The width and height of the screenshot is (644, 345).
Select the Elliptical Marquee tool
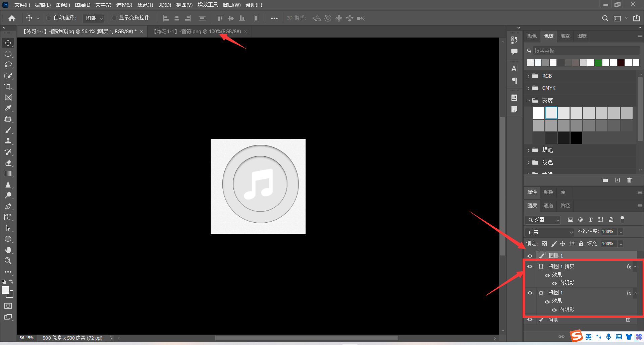coord(8,54)
